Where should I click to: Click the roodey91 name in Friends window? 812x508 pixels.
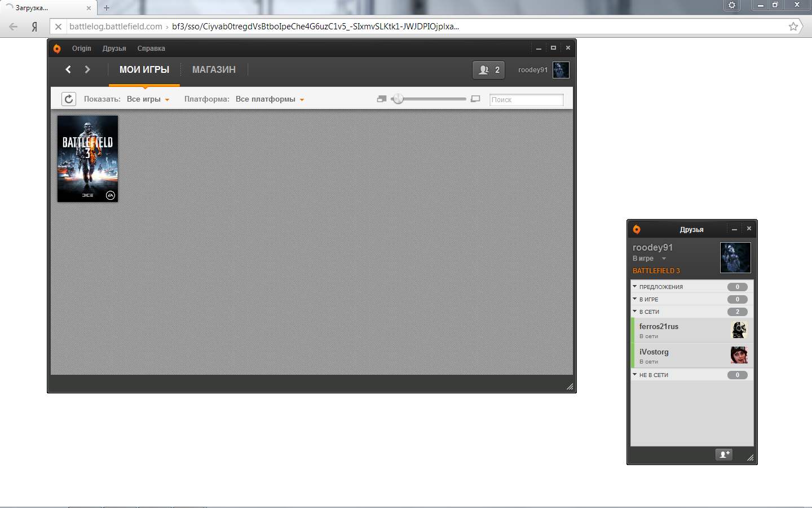click(652, 247)
